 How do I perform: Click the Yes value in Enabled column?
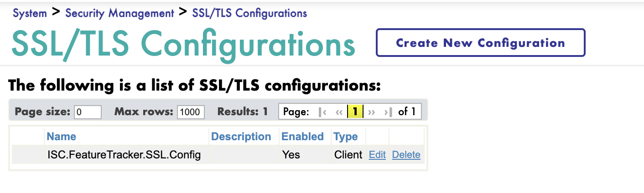[291, 155]
